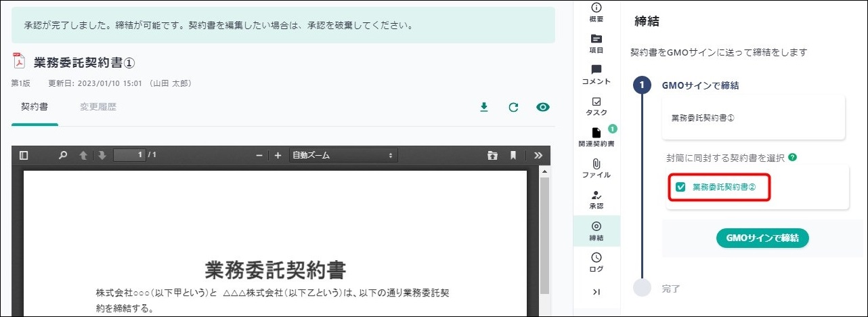Open the 自動ズーム zoom dropdown
Image resolution: width=868 pixels, height=317 pixels.
(343, 155)
